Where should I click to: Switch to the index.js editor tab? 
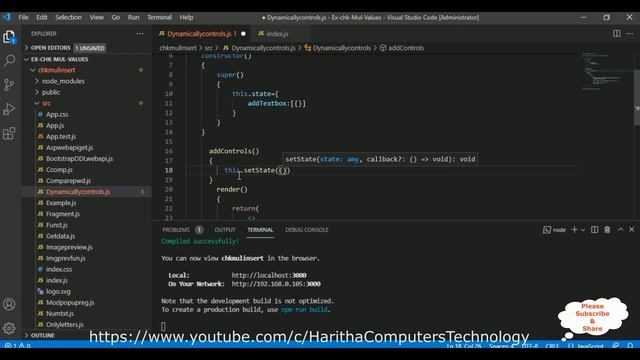tap(277, 34)
